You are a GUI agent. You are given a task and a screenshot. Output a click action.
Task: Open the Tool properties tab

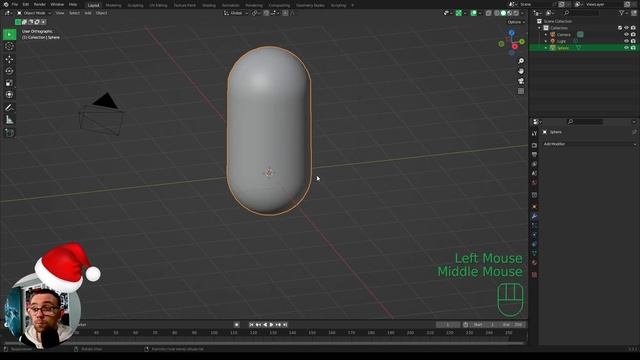point(534,133)
